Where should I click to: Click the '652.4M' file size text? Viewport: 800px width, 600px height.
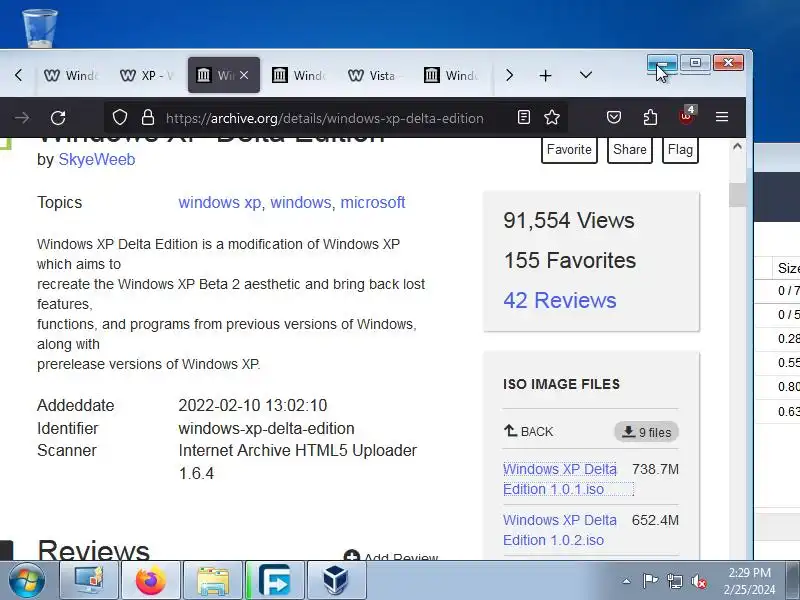[x=655, y=520]
